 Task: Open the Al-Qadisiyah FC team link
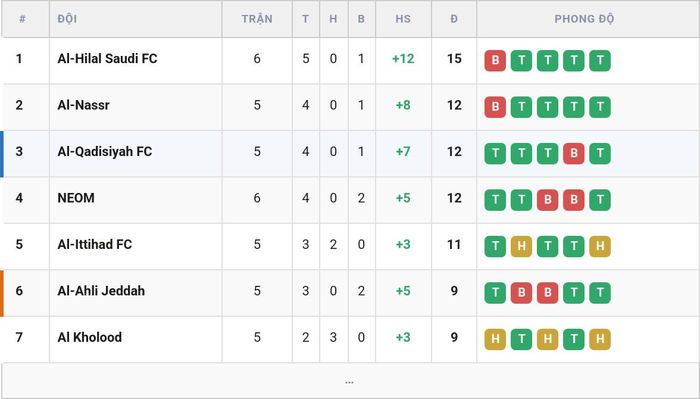coord(105,151)
